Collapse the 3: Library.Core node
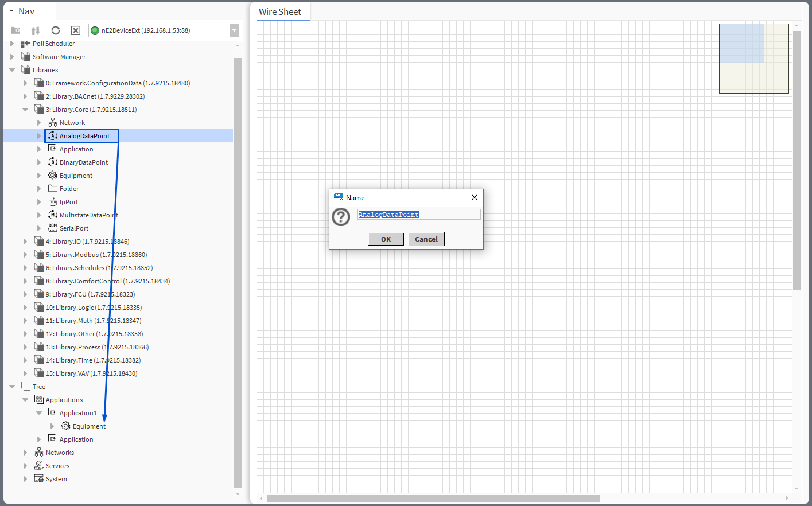Viewport: 812px width, 506px height. click(x=25, y=110)
